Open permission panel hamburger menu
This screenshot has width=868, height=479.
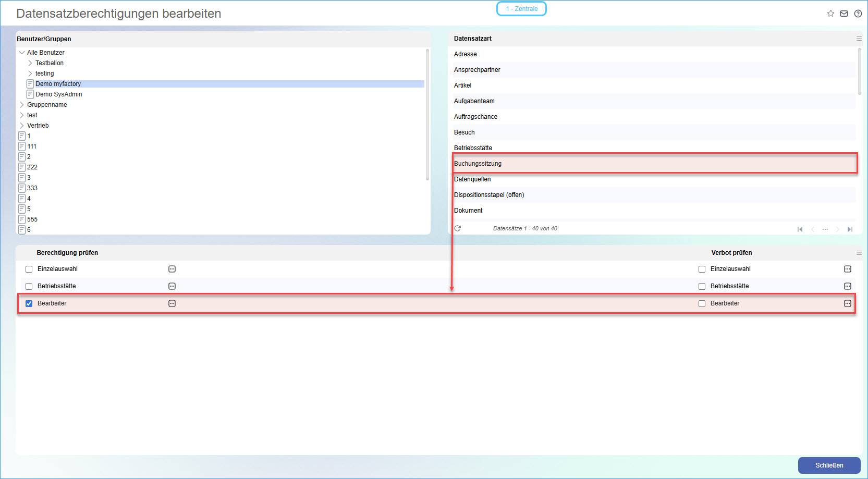859,253
